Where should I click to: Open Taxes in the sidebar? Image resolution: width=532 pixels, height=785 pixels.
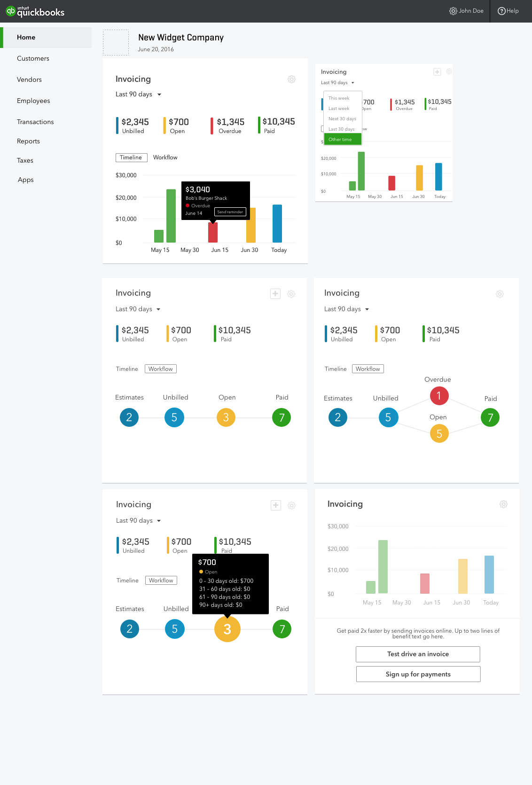(25, 160)
